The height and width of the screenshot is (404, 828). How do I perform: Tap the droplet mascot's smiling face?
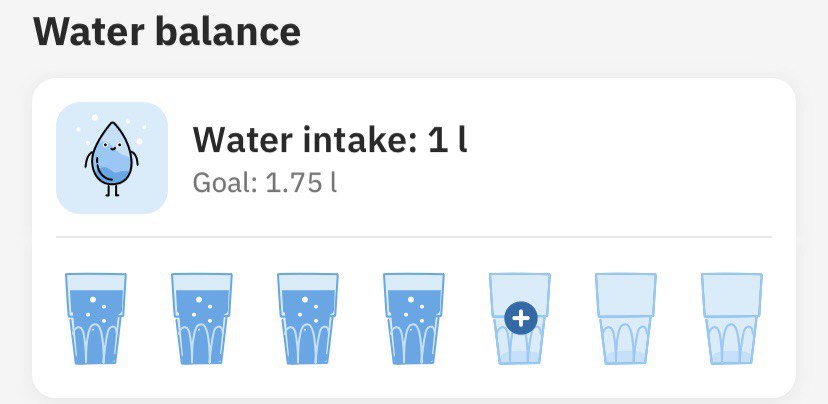coord(111,145)
